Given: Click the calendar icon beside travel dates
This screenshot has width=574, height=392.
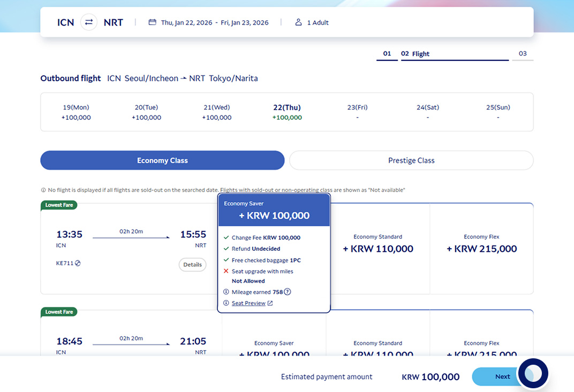Looking at the screenshot, I should point(152,22).
